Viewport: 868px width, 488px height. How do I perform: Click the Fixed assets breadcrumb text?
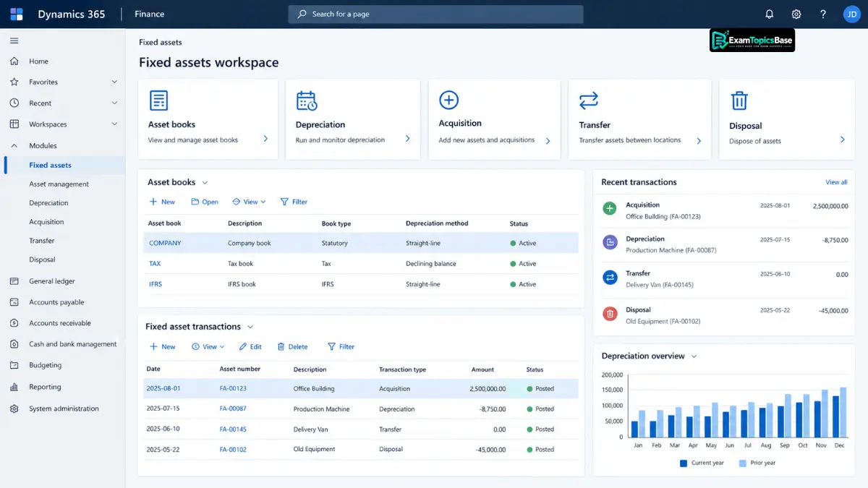161,43
